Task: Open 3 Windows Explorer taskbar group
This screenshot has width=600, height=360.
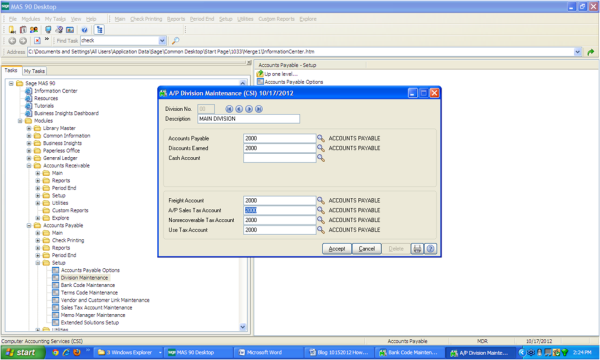Action: tap(129, 352)
